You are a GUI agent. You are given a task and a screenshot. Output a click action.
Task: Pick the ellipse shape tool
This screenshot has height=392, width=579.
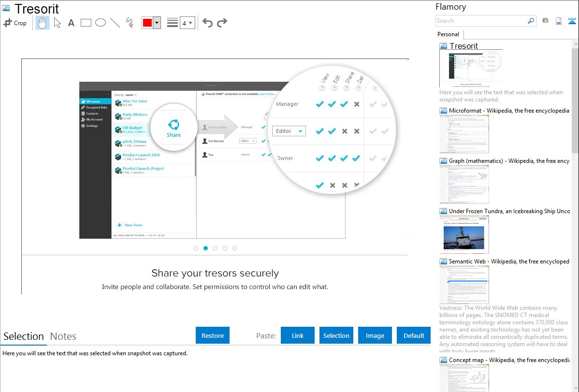[100, 23]
